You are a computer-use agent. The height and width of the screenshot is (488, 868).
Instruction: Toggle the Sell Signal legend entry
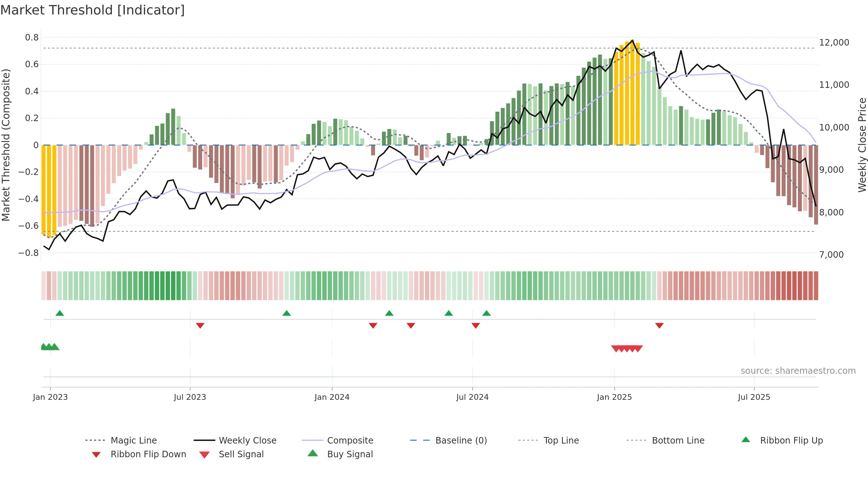tap(231, 454)
